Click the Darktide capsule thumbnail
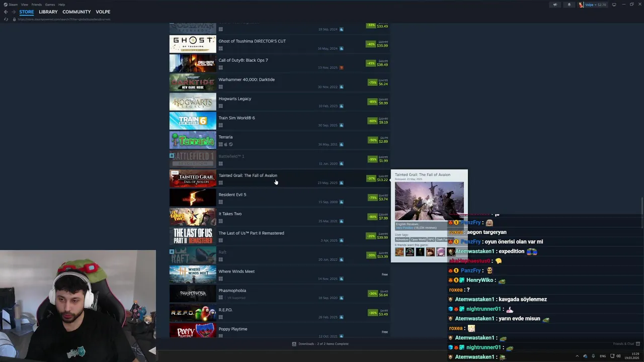This screenshot has height=362, width=644. [x=193, y=82]
